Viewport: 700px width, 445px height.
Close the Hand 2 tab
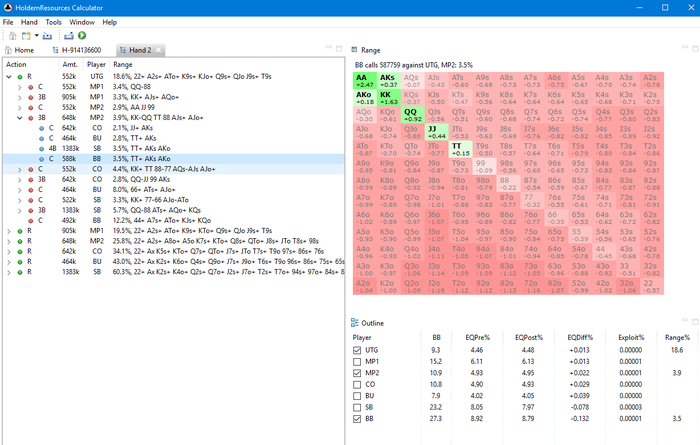click(158, 50)
